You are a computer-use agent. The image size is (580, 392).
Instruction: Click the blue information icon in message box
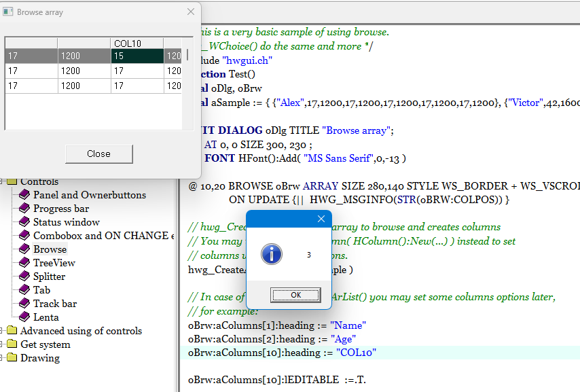[x=272, y=255]
